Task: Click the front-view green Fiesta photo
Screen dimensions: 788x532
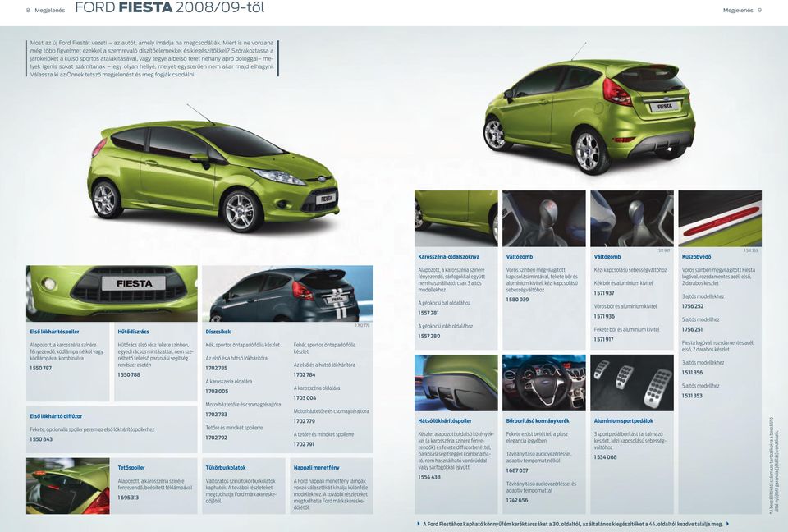Action: (213, 169)
